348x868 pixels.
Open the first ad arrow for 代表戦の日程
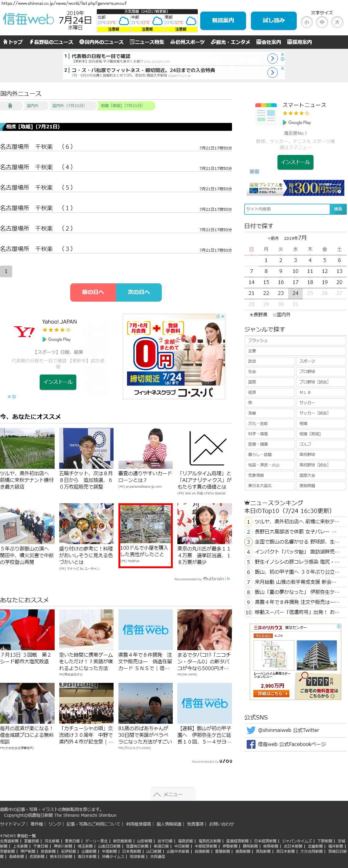(273, 59)
